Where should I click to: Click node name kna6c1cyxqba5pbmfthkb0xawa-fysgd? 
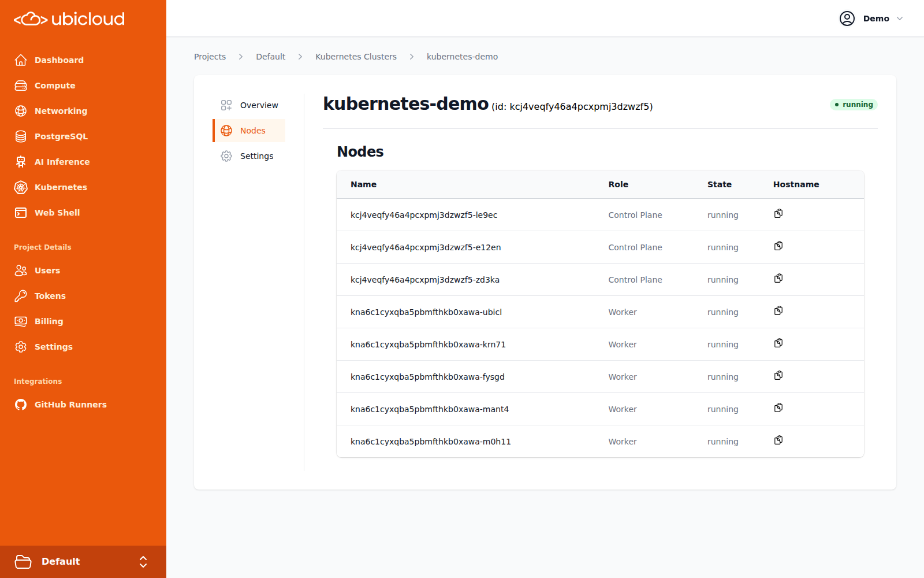427,377
